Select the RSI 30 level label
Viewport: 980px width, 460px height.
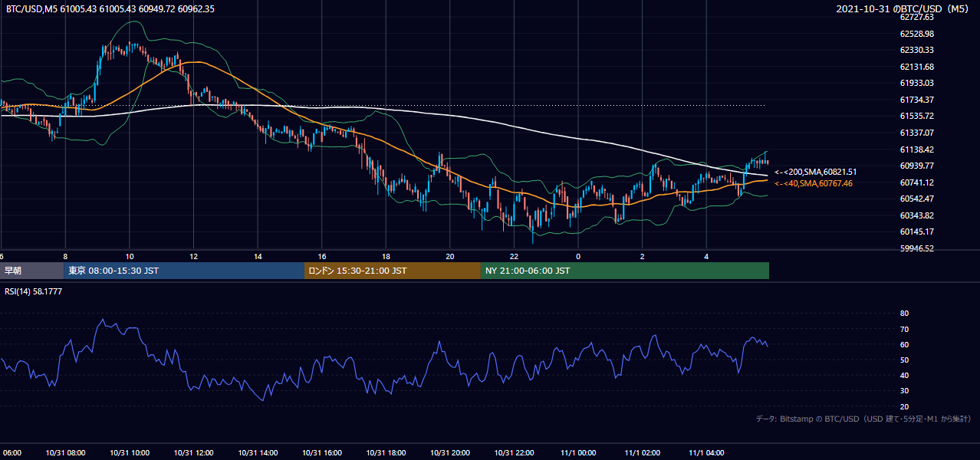tap(904, 391)
